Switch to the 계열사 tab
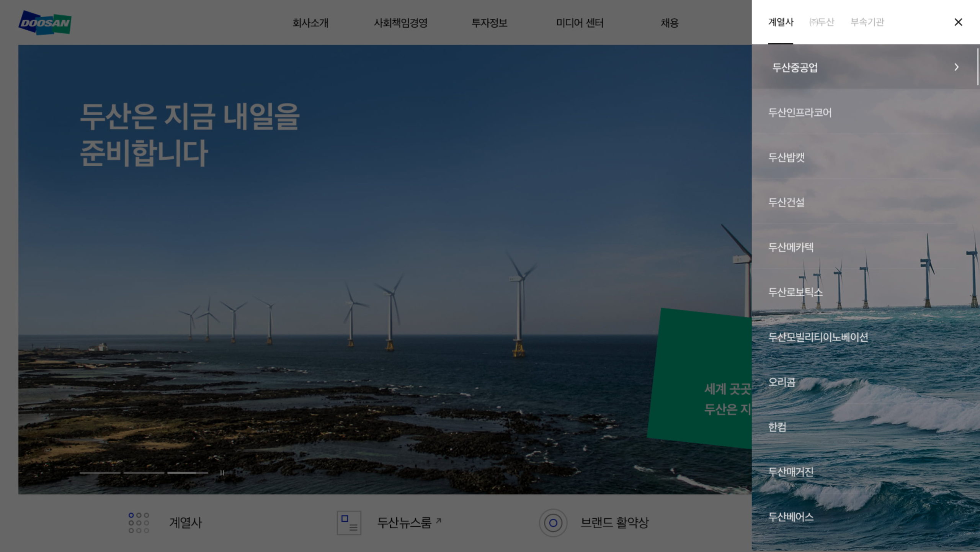Screen dimensions: 980x552 tap(781, 22)
